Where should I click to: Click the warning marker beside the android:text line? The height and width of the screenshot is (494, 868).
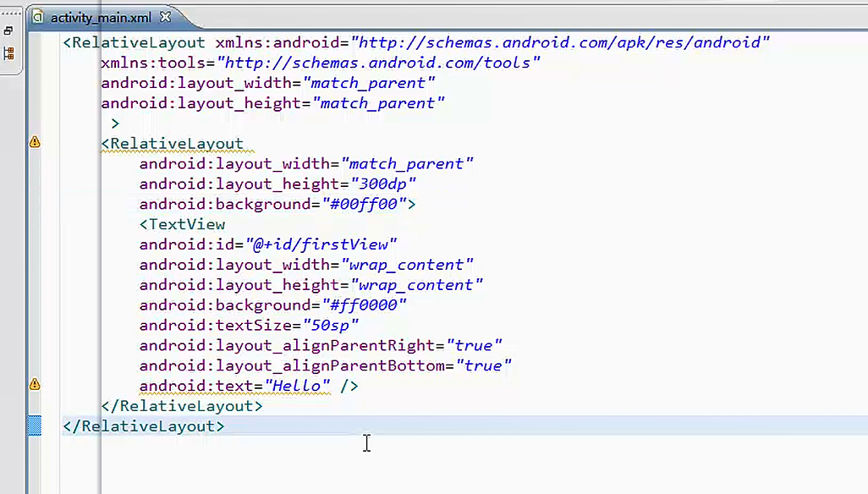click(35, 384)
